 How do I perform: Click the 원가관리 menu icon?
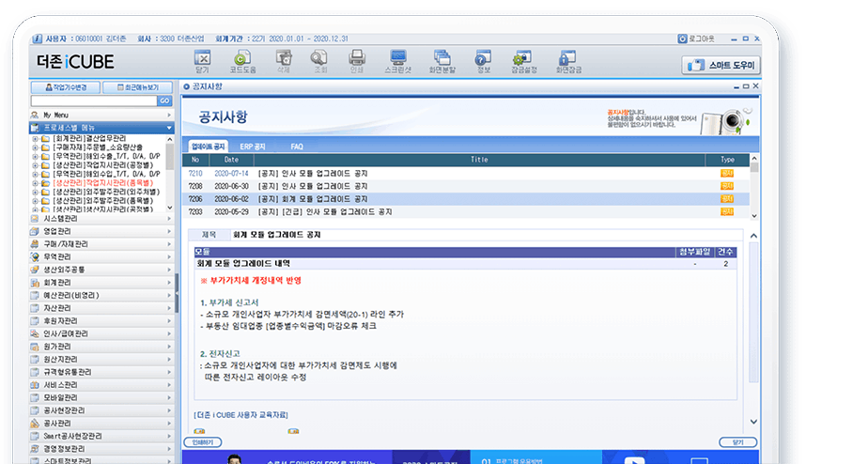(x=35, y=347)
